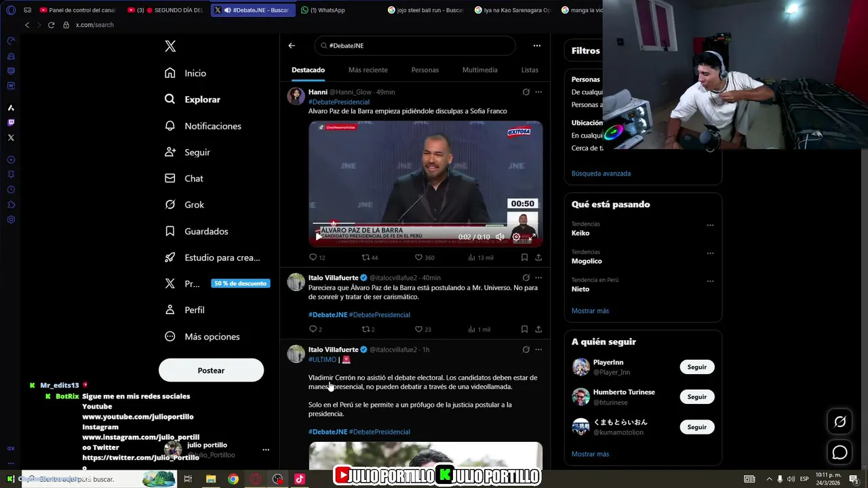Switch to Más reciente tab
The width and height of the screenshot is (868, 488).
coord(368,70)
